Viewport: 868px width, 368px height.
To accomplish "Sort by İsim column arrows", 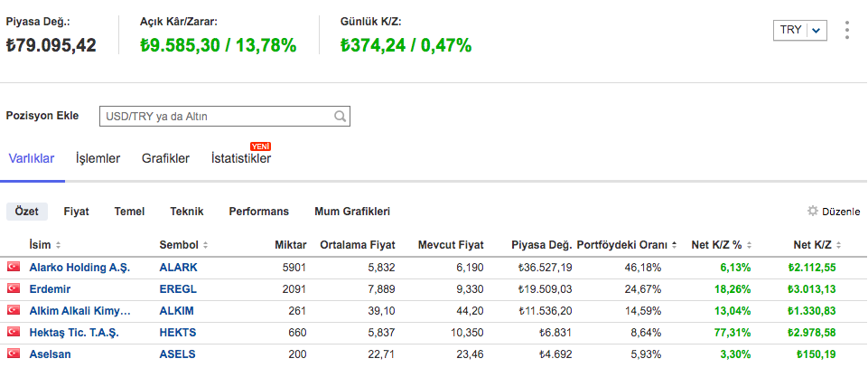I will pyautogui.click(x=59, y=245).
